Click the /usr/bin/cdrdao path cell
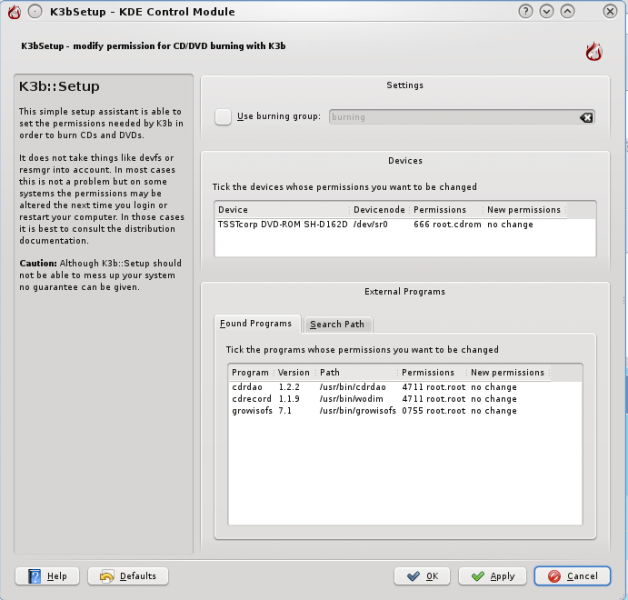 (352, 387)
